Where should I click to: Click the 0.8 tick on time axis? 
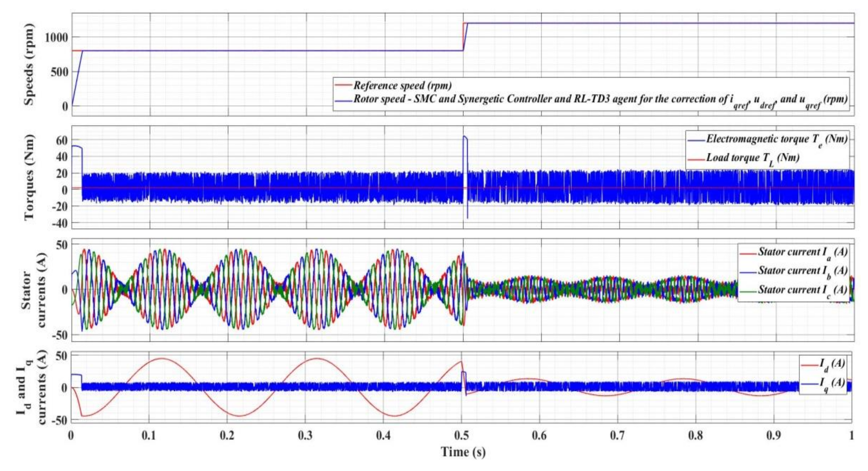pyautogui.click(x=695, y=435)
